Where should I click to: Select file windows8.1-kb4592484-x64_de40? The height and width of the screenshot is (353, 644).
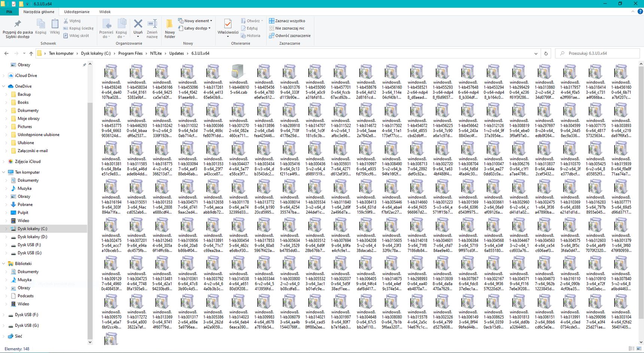click(x=111, y=82)
